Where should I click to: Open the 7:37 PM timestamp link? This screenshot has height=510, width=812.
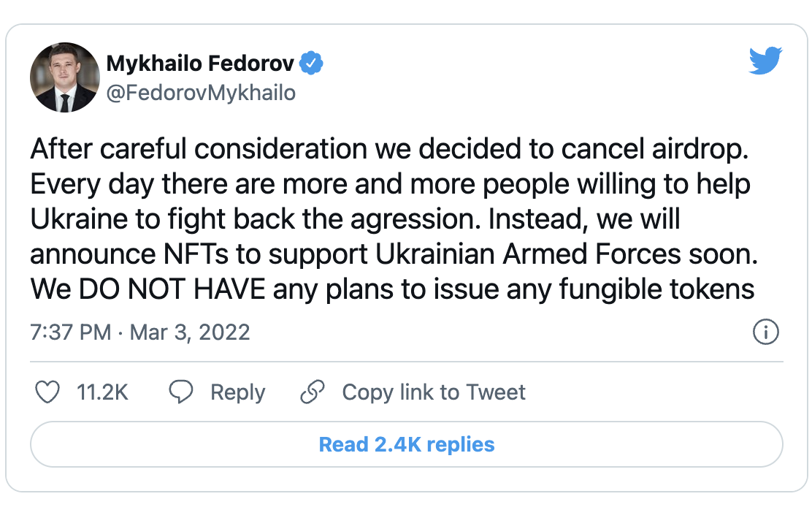(70, 333)
